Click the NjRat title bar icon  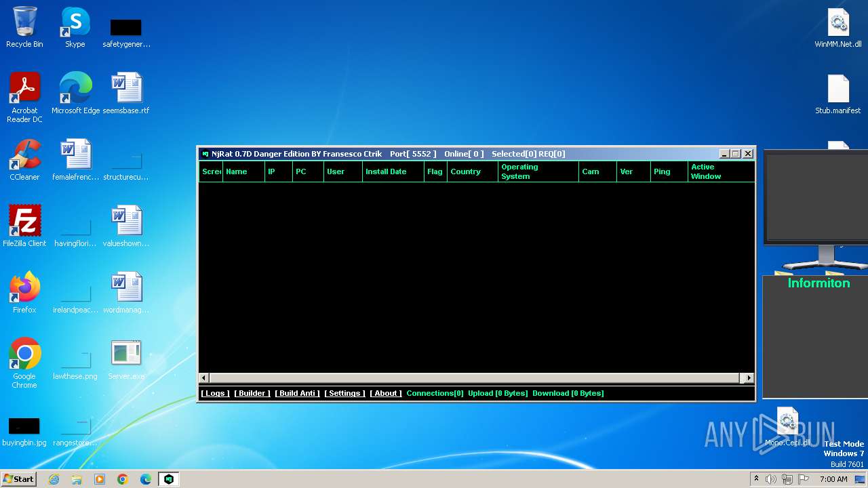click(x=205, y=154)
